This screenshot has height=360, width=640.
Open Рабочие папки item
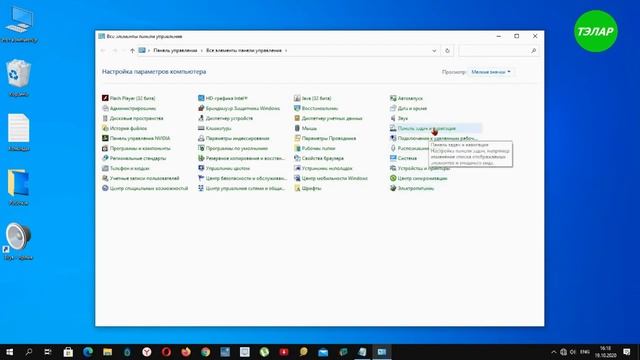[315, 148]
